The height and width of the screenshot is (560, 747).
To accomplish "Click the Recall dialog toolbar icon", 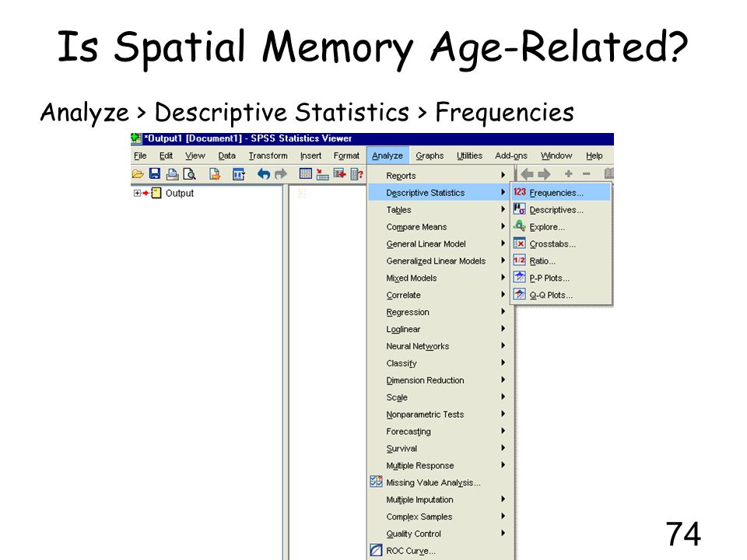I will (238, 174).
